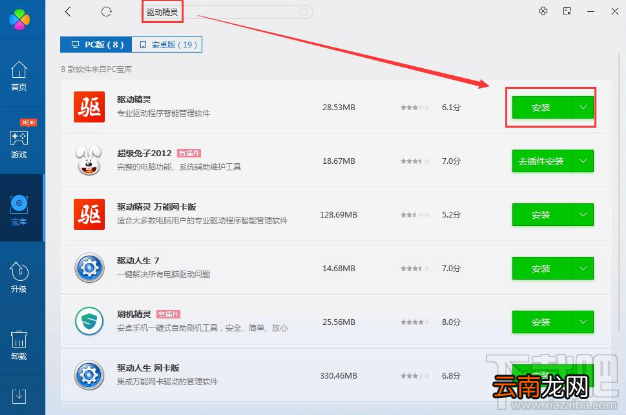
Task: Click the 刷机精灵 shield icon
Action: [x=89, y=321]
